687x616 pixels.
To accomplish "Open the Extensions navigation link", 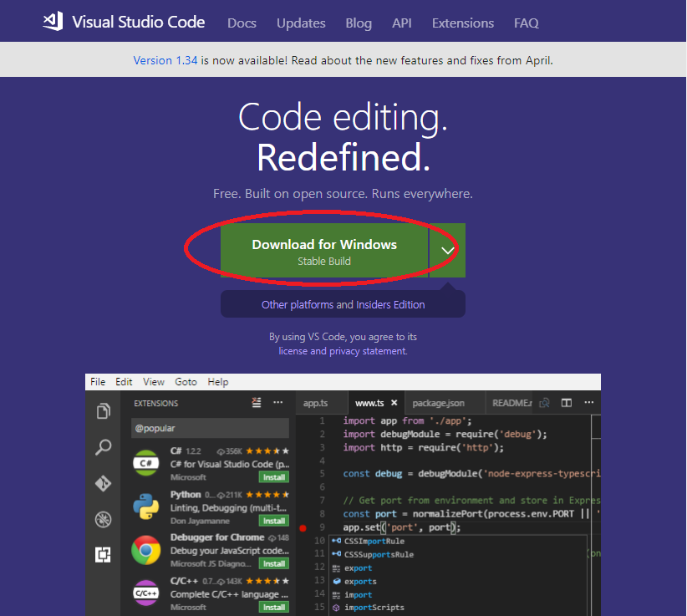I will point(463,23).
